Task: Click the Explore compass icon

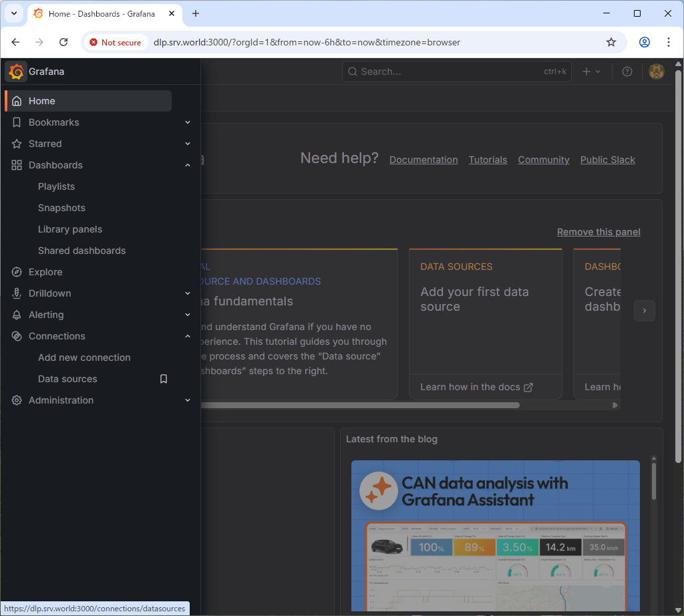Action: pyautogui.click(x=17, y=272)
